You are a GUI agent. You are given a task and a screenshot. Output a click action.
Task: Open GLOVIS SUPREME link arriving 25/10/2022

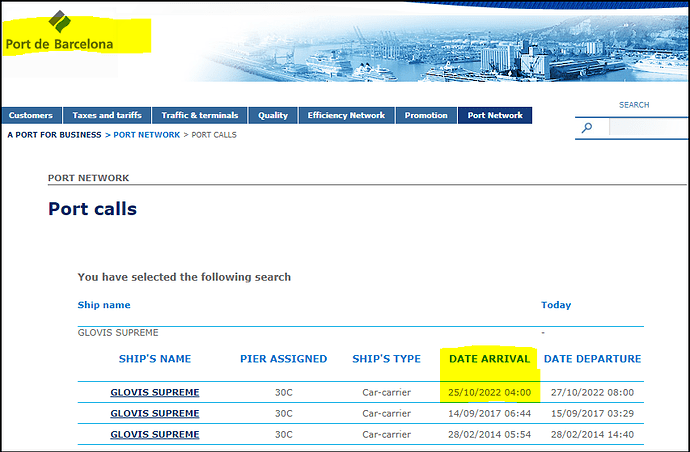(155, 392)
